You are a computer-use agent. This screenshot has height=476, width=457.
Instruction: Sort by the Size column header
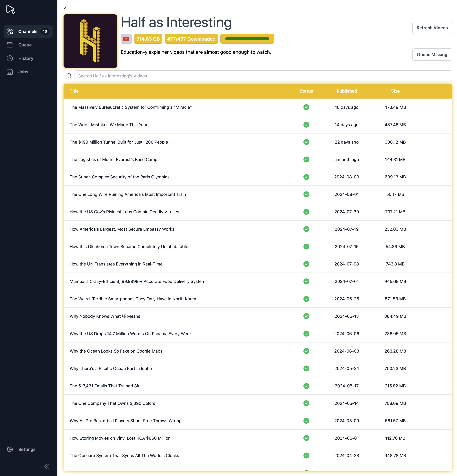click(395, 91)
